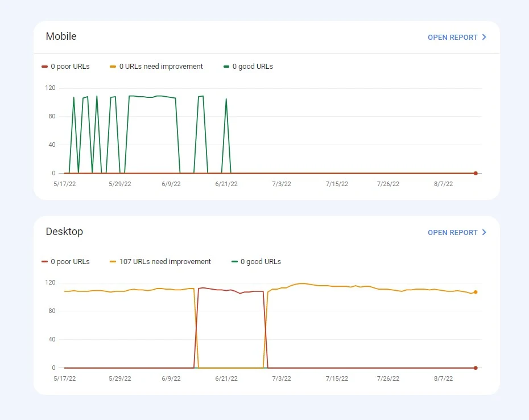Select Mobile '0 poor URLs' red legend marker
This screenshot has height=420, width=529.
tap(44, 67)
